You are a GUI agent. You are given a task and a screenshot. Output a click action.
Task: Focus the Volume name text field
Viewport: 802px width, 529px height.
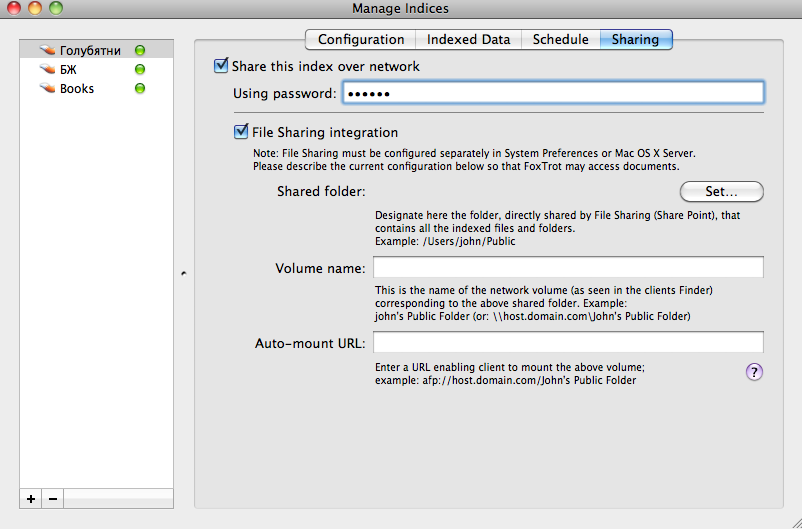(568, 268)
